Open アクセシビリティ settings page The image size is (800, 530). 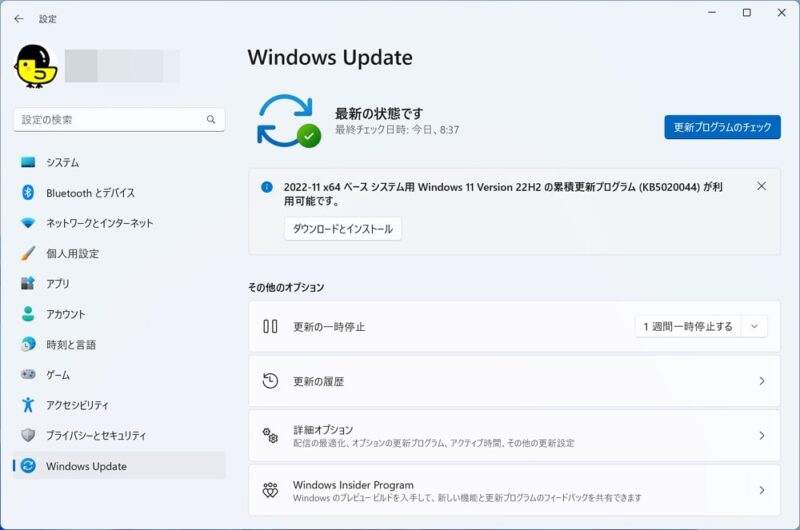pyautogui.click(x=119, y=405)
